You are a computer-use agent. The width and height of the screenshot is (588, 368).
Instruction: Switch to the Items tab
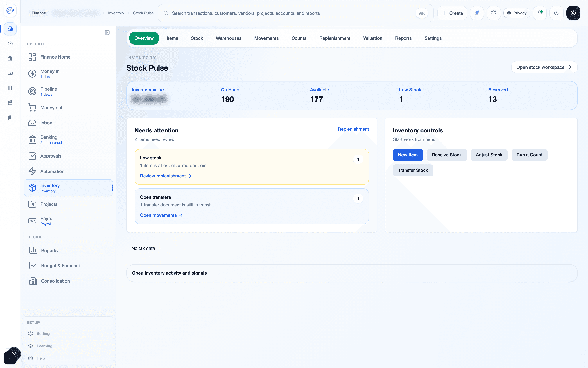coord(172,38)
